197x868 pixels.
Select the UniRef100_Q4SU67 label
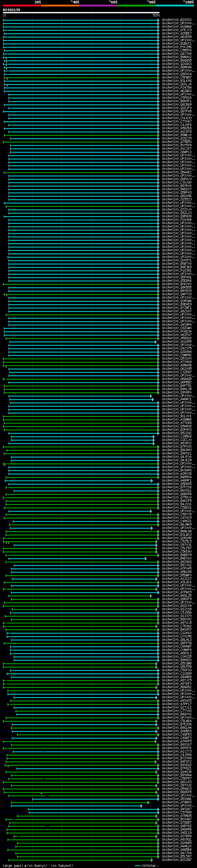(177, 809)
